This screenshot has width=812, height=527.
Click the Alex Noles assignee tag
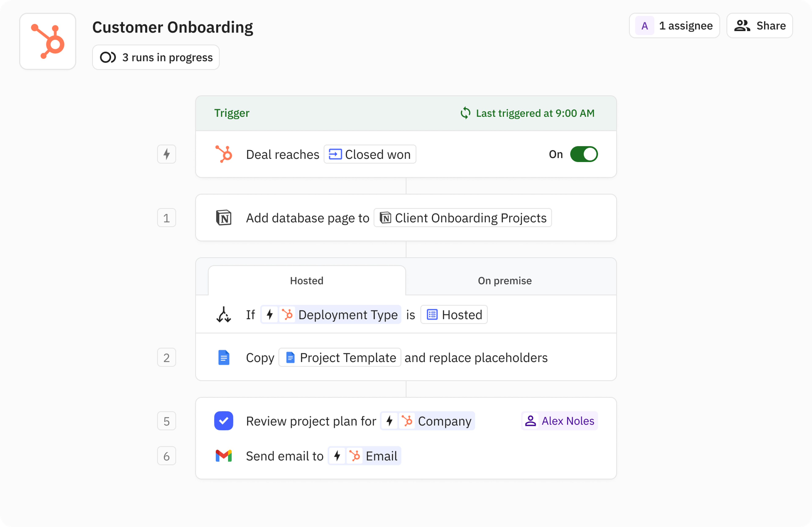pos(560,421)
